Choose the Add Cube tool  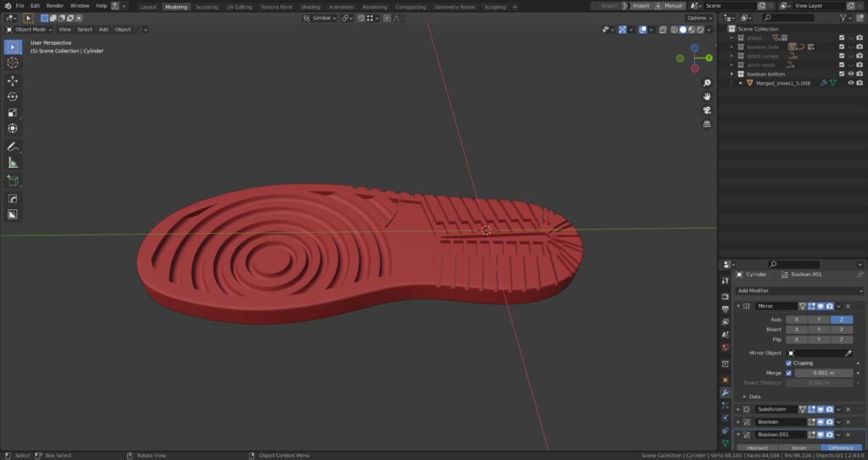tap(13, 180)
